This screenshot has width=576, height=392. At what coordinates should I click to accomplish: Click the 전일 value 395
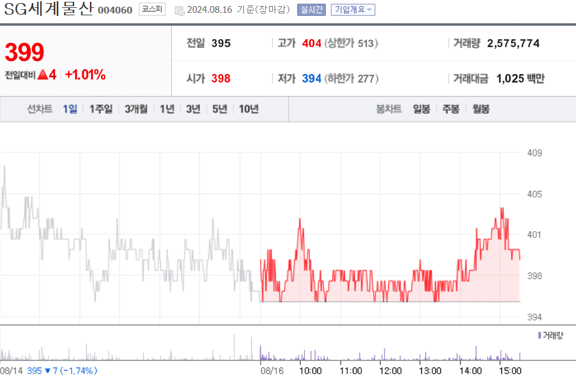pyautogui.click(x=221, y=43)
